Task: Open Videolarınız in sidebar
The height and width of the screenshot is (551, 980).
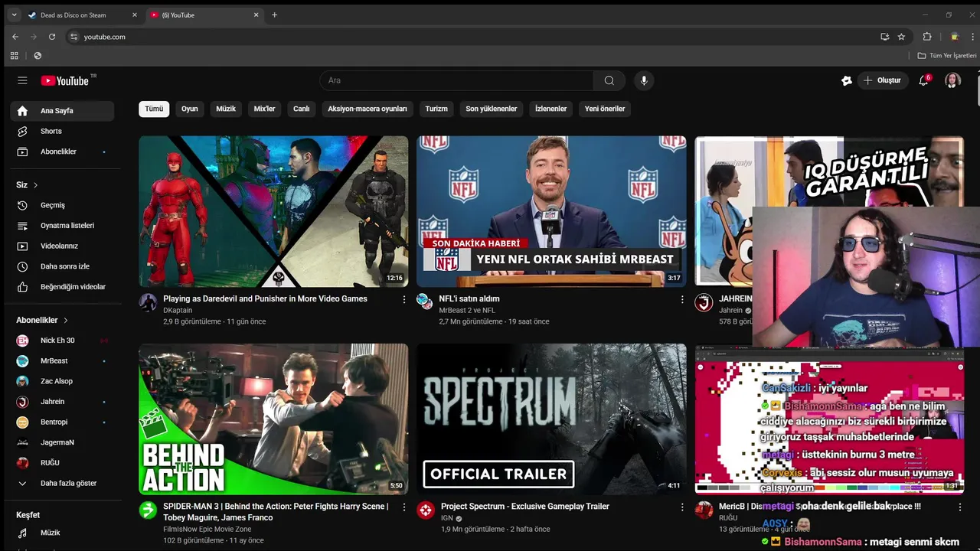Action: point(63,246)
